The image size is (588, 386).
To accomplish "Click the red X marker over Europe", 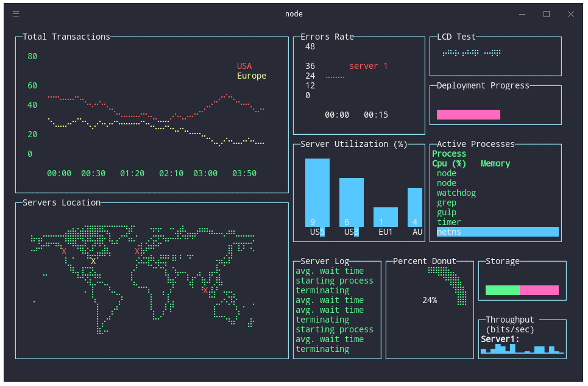I will click(137, 251).
